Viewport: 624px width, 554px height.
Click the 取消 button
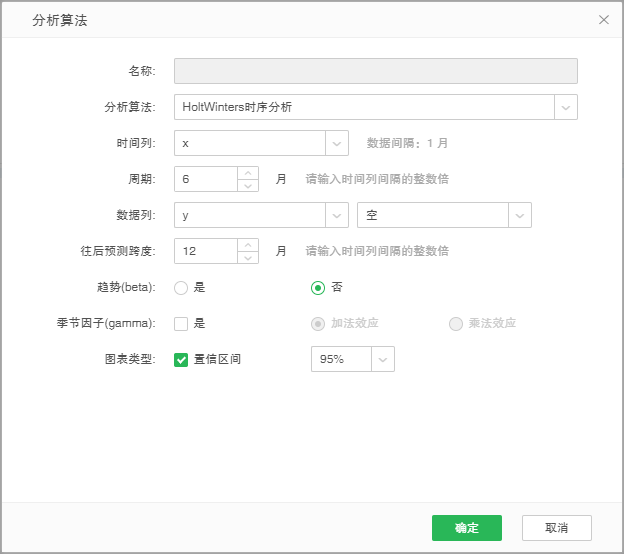(556, 528)
